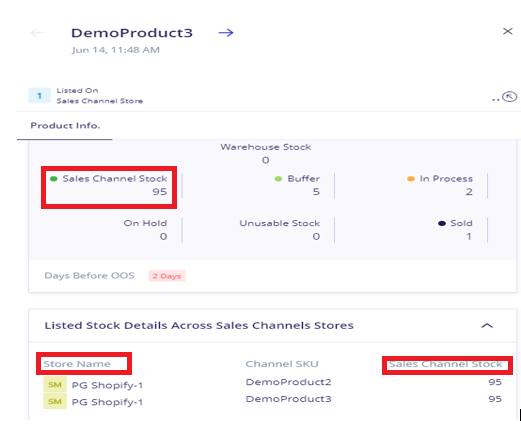521x426 pixels.
Task: Click the SM badge beside DemoProduct3 row
Action: (x=55, y=401)
